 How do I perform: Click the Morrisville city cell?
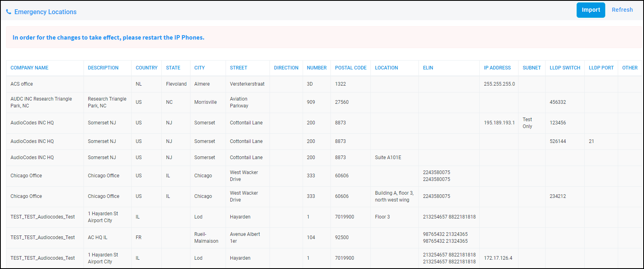205,102
